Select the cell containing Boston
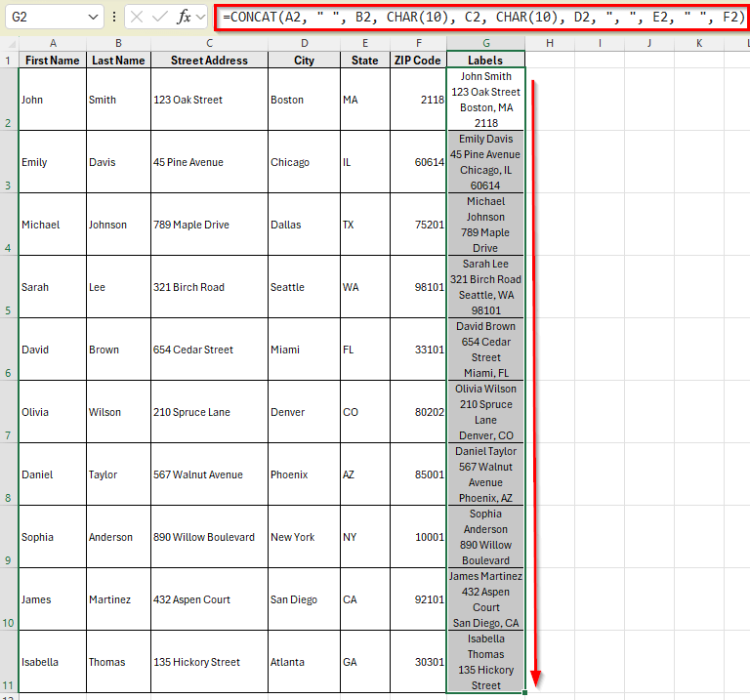The width and height of the screenshot is (750, 700). point(304,100)
